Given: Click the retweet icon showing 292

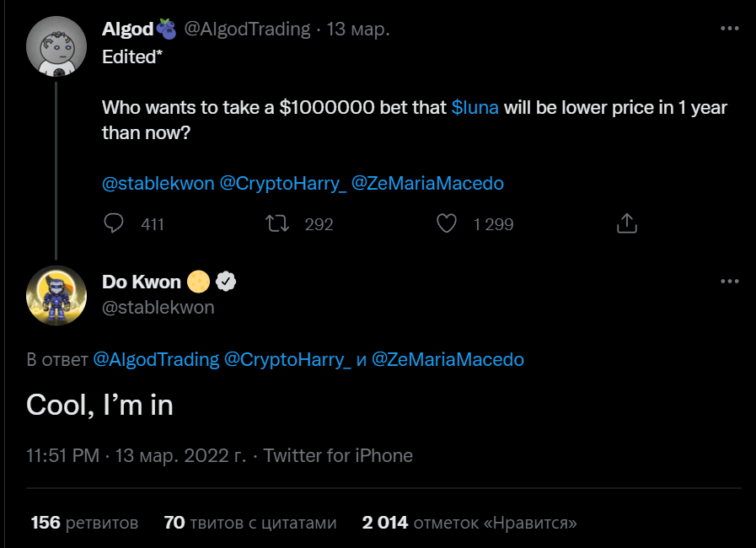Looking at the screenshot, I should tap(277, 223).
